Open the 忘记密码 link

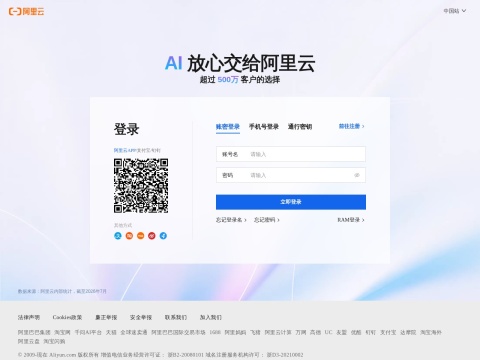click(x=267, y=220)
